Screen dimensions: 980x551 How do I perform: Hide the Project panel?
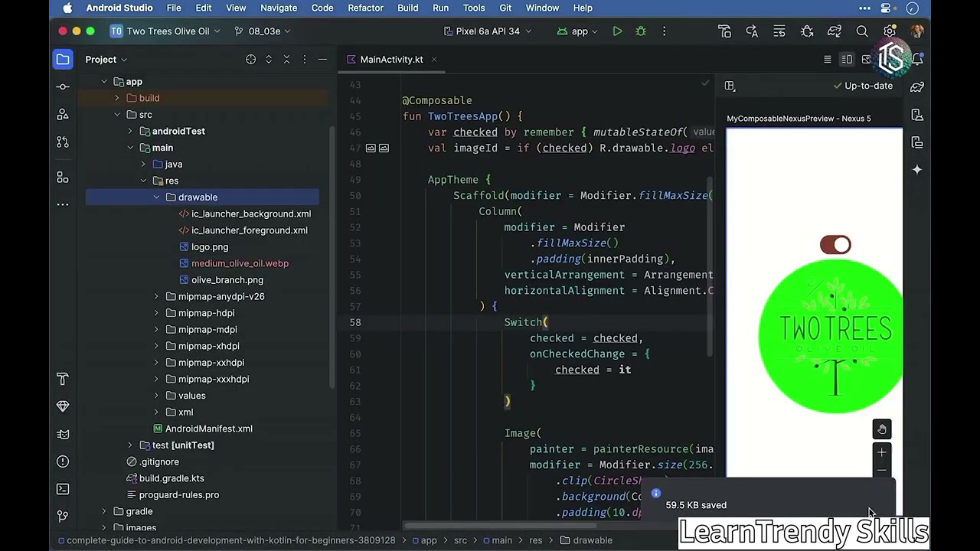coord(322,59)
